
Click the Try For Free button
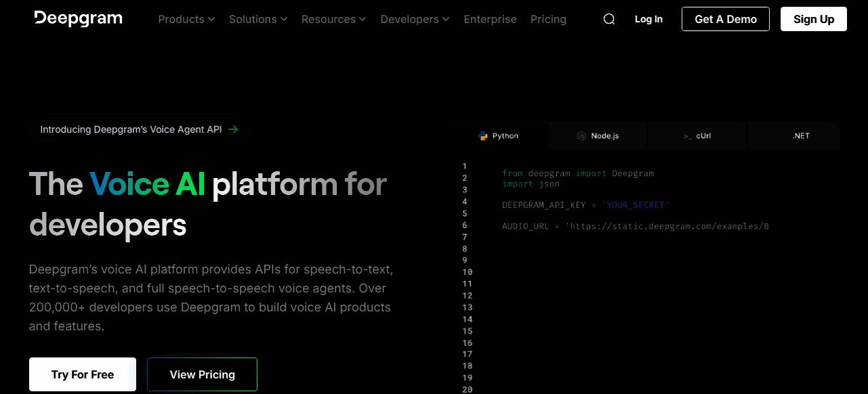[x=83, y=374]
